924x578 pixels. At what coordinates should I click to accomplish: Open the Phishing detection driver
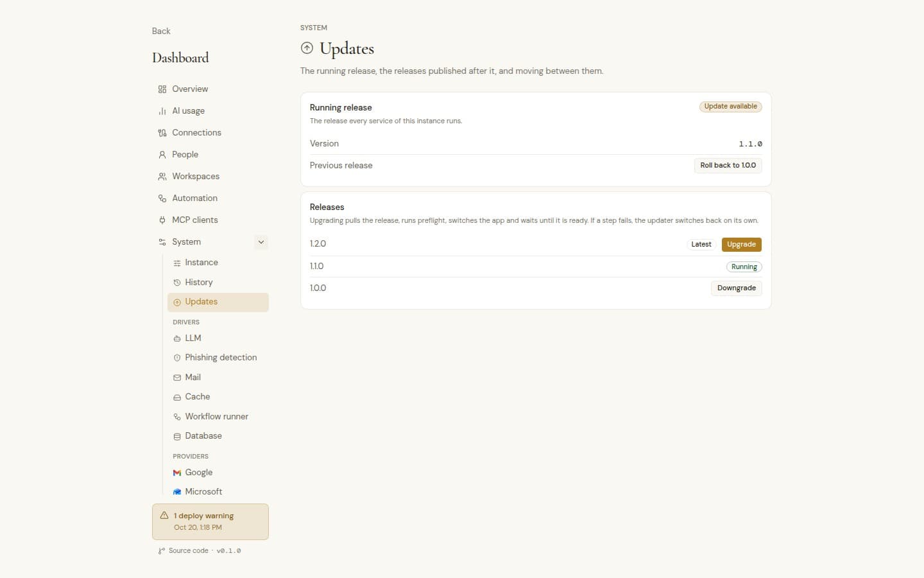(x=218, y=358)
